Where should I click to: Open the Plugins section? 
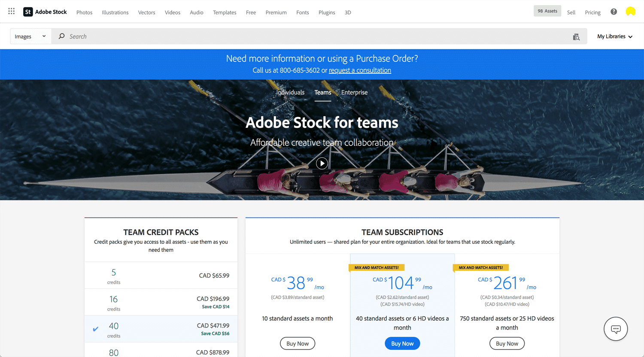[327, 12]
